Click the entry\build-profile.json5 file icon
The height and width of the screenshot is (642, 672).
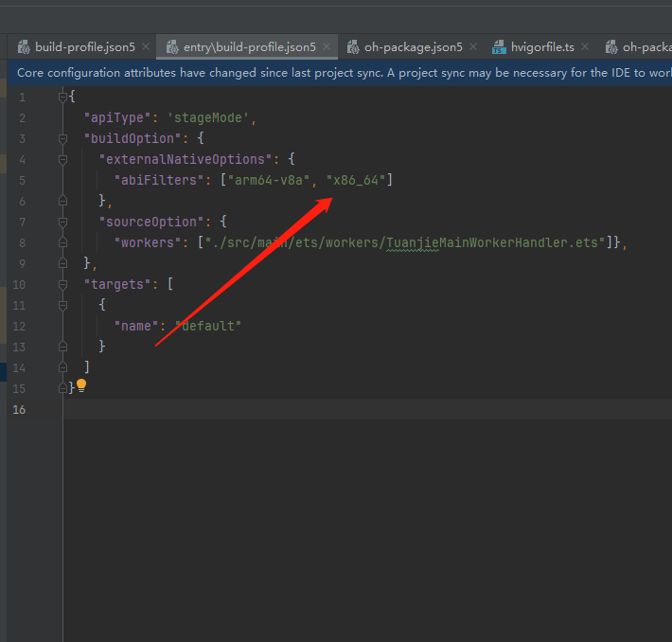(x=172, y=47)
